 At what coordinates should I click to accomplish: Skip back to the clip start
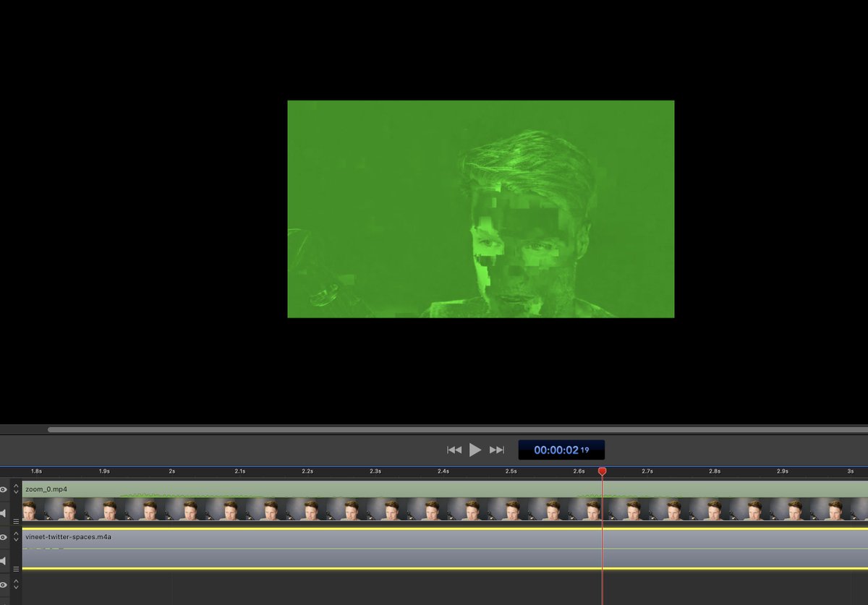[454, 450]
